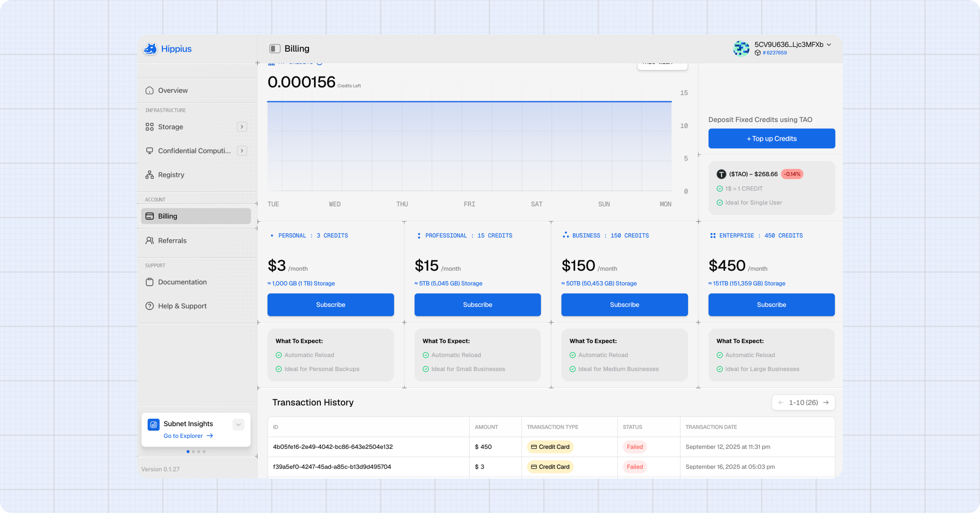Click the block cube icon near #6237659
Screen dimensions: 980x513
coord(757,53)
